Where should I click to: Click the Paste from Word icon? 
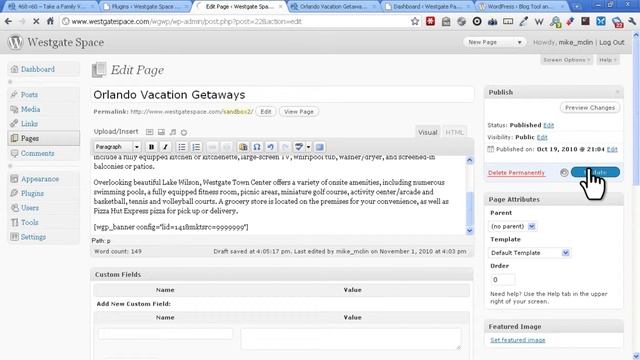pyautogui.click(x=243, y=147)
